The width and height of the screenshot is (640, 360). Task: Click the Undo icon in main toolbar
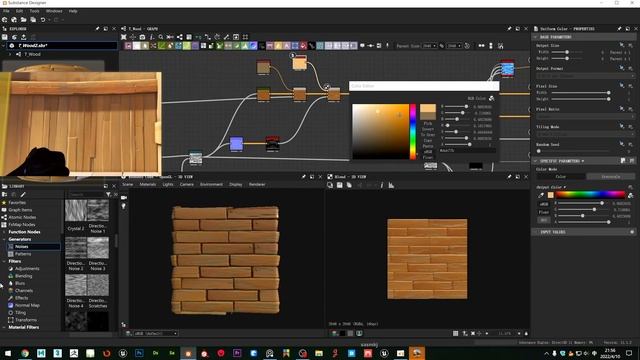[x=42, y=20]
